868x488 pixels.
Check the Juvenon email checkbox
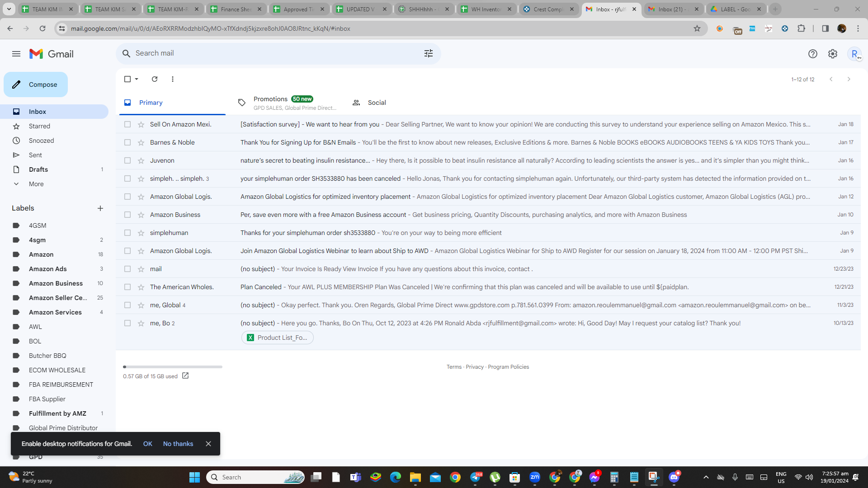click(127, 160)
